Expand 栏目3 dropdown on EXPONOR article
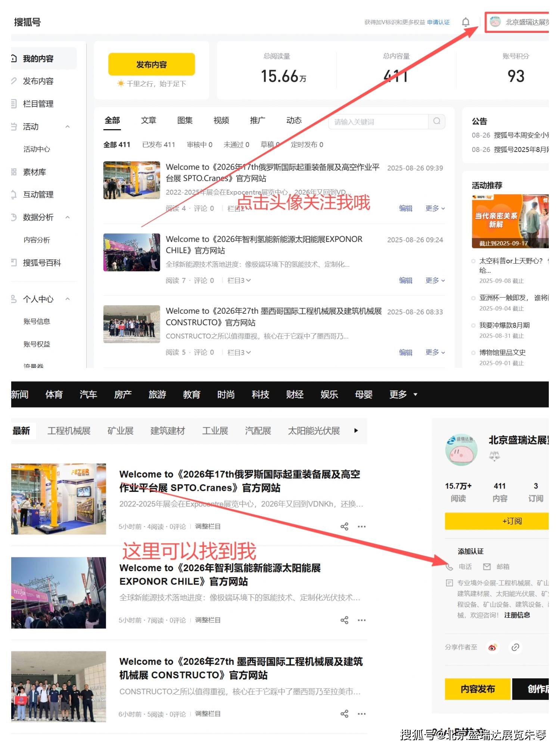 coord(239,280)
